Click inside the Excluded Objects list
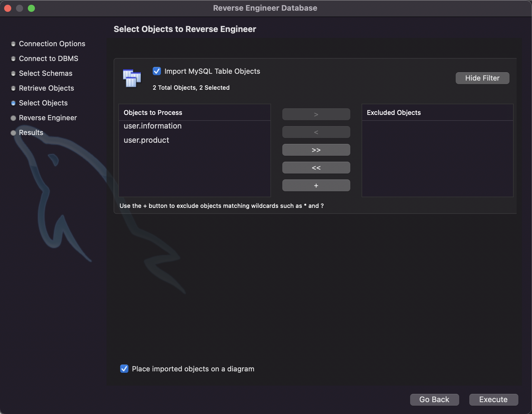 tap(437, 158)
